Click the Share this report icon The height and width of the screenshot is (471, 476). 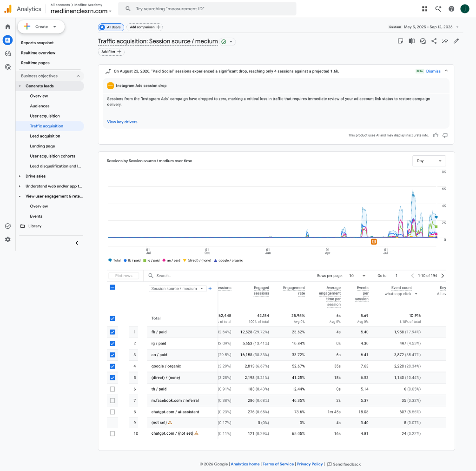[x=434, y=41]
